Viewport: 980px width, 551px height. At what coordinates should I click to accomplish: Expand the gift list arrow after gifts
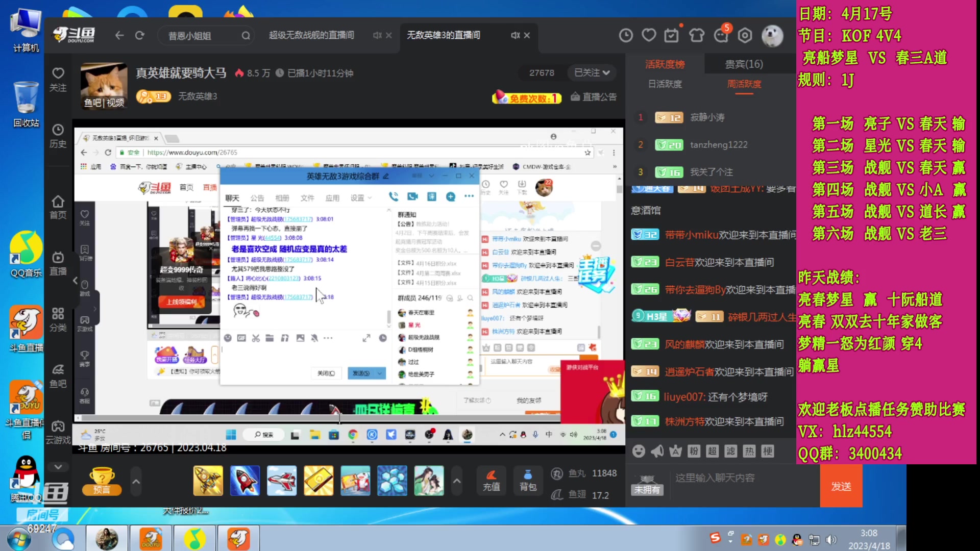[x=457, y=481]
